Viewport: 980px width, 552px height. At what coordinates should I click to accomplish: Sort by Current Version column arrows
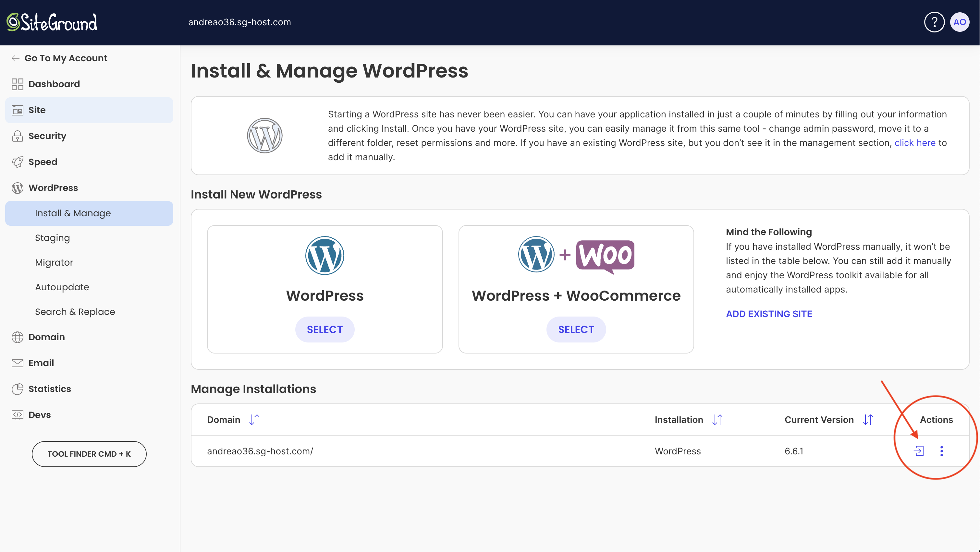[x=868, y=420]
